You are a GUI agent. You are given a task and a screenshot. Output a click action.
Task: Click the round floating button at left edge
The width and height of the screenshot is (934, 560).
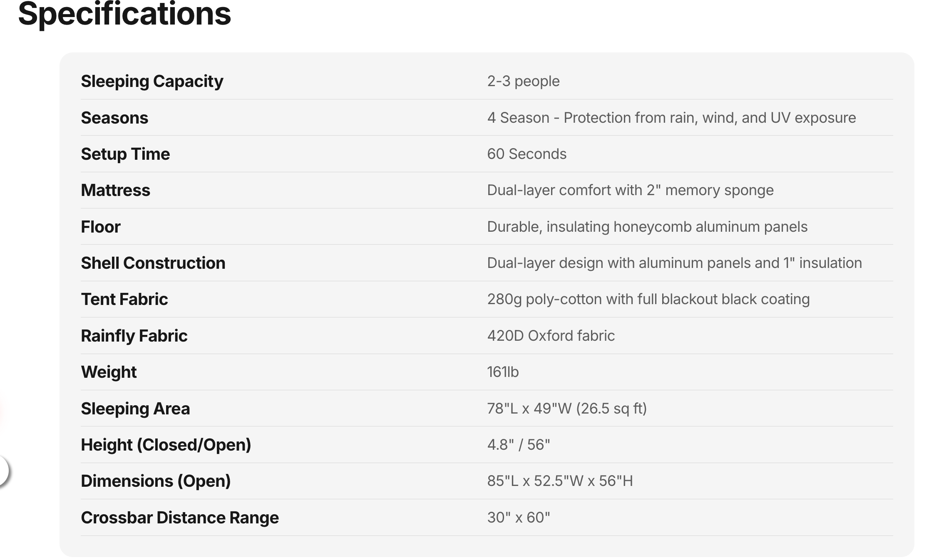[2, 471]
